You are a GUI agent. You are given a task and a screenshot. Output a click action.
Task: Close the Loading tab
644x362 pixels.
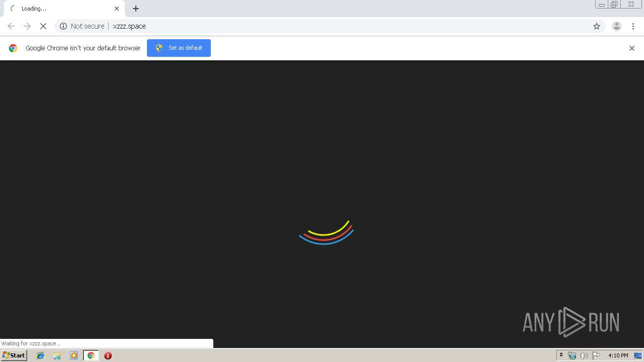click(x=117, y=9)
